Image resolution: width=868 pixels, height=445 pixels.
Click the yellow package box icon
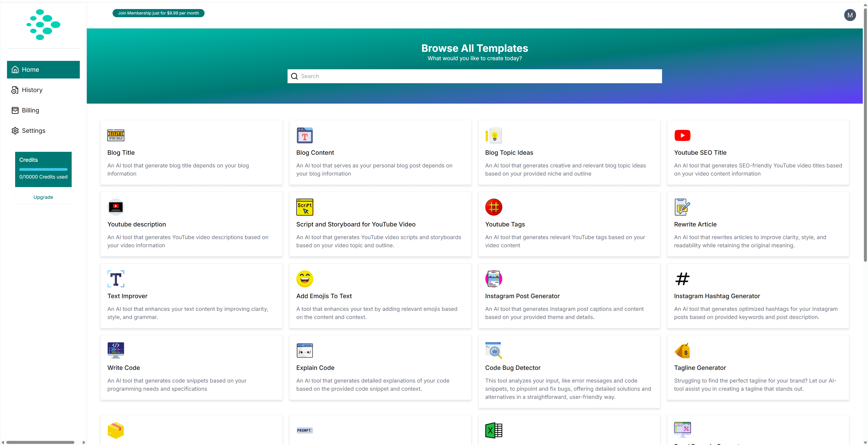(116, 430)
